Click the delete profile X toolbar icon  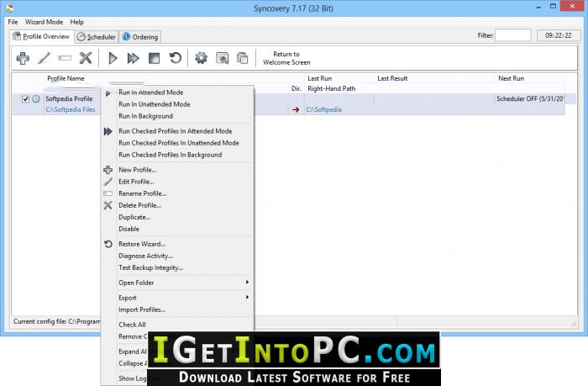click(x=86, y=58)
